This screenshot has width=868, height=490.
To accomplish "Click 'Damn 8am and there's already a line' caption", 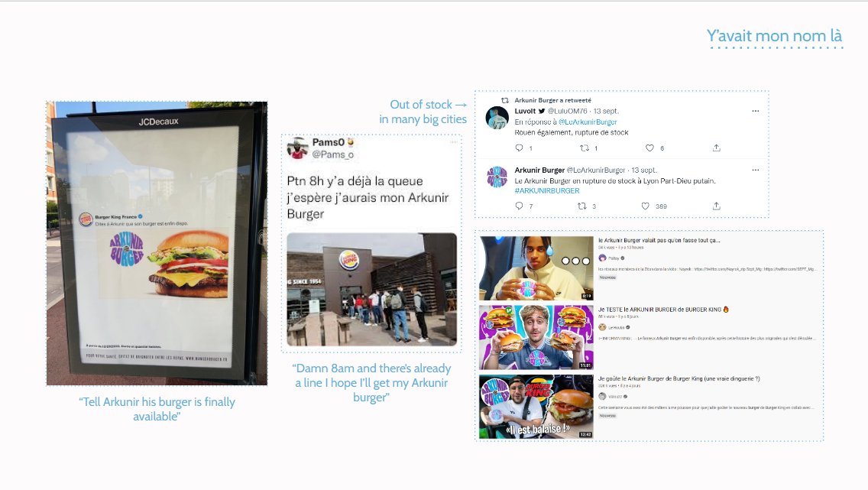I will coord(371,382).
